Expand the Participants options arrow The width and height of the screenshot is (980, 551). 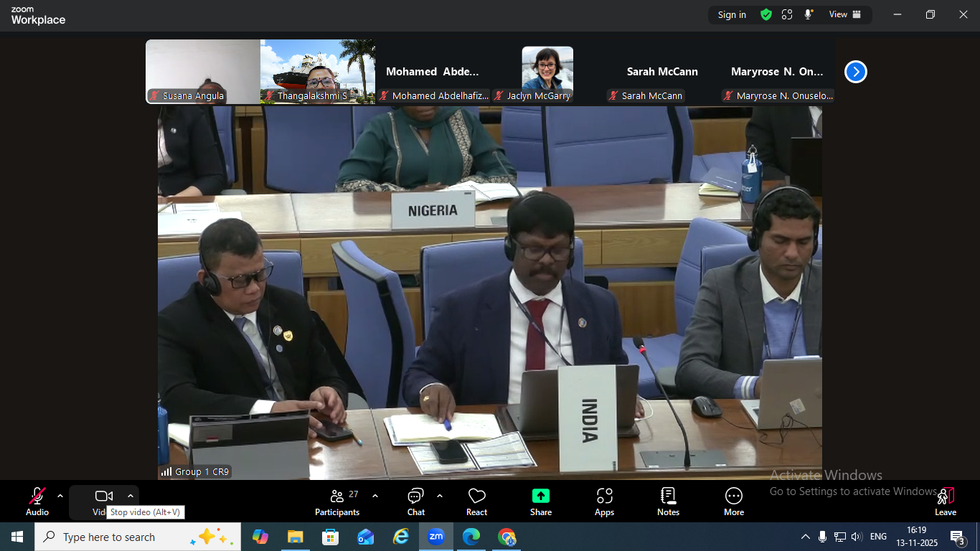[x=374, y=496]
